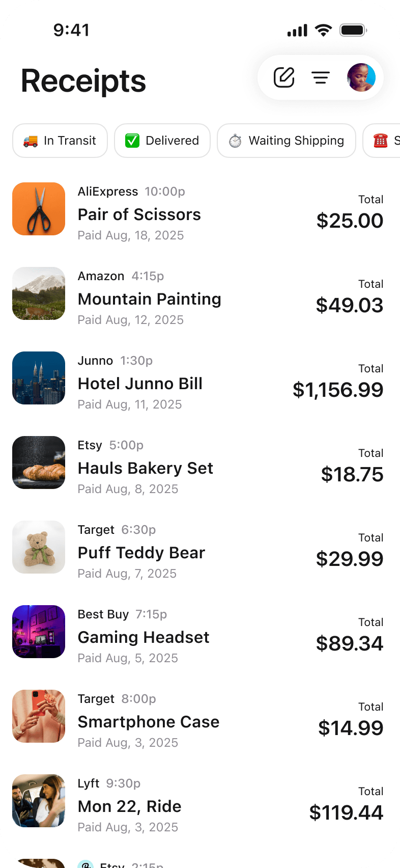Tap the compose new receipt icon
Viewport: 400px width, 868px height.
point(284,77)
